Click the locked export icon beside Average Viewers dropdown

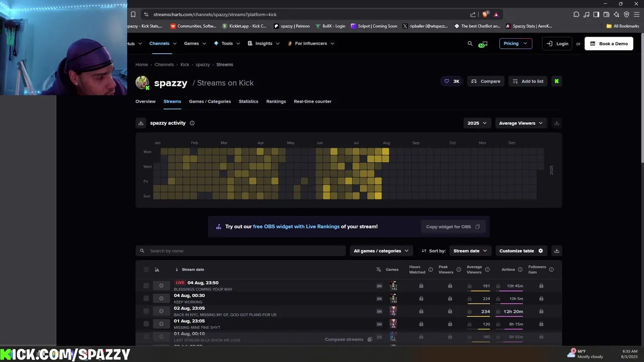coord(556,123)
